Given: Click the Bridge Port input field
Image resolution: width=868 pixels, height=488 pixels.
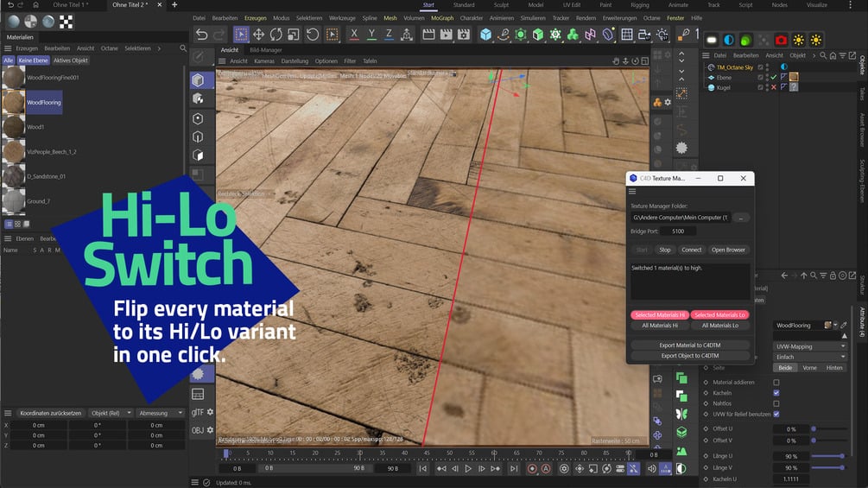Looking at the screenshot, I should pyautogui.click(x=678, y=231).
